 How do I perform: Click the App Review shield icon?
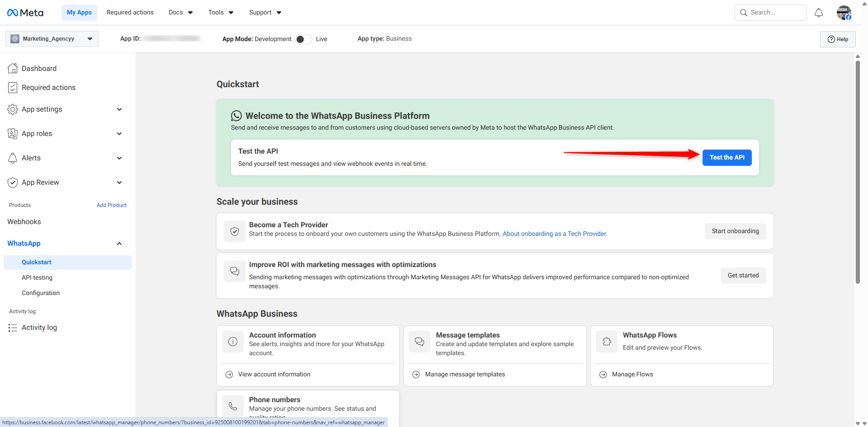pyautogui.click(x=13, y=183)
